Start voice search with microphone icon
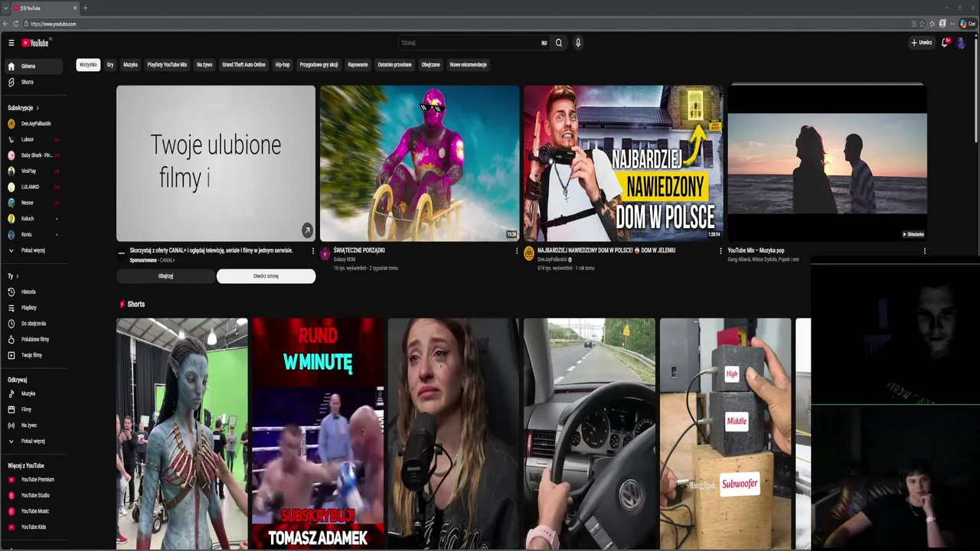 coord(578,43)
